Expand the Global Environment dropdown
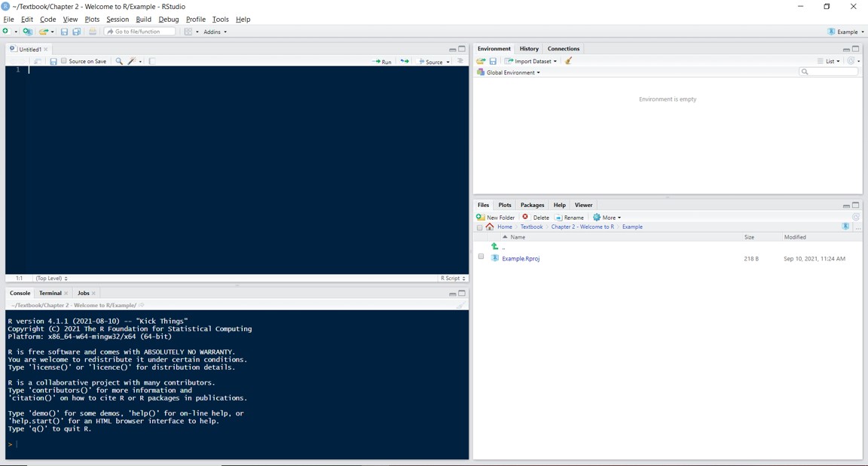This screenshot has height=466, width=868. coord(512,72)
